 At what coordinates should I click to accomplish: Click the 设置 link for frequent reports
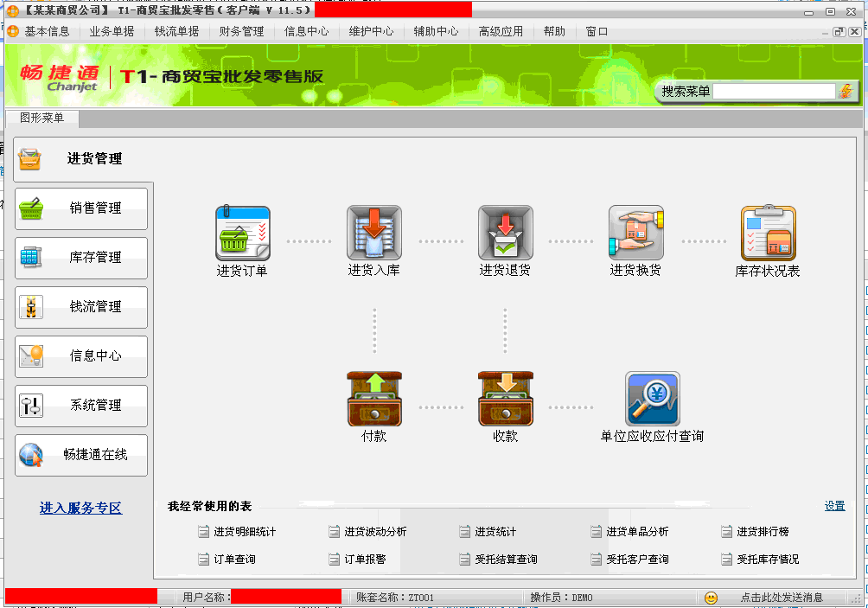(834, 506)
